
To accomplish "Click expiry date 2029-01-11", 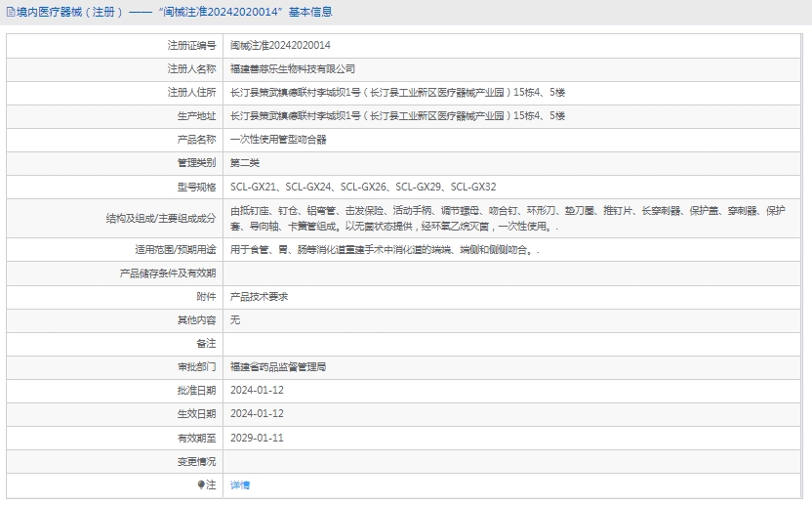I will (257, 438).
